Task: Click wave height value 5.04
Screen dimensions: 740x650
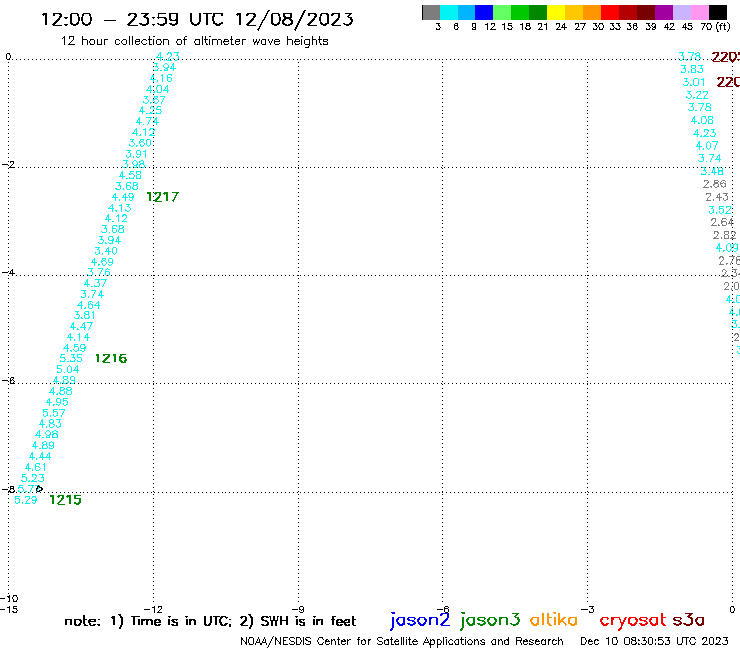Action: click(x=67, y=369)
